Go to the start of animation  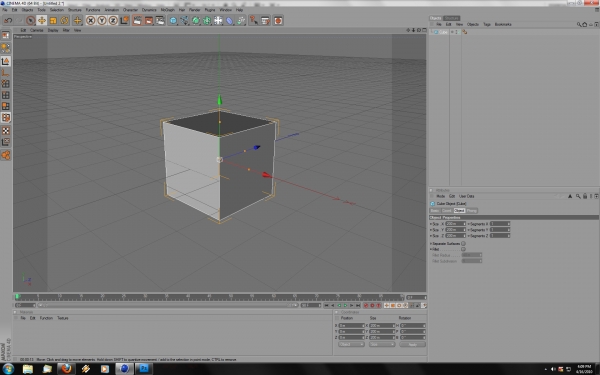(x=326, y=305)
